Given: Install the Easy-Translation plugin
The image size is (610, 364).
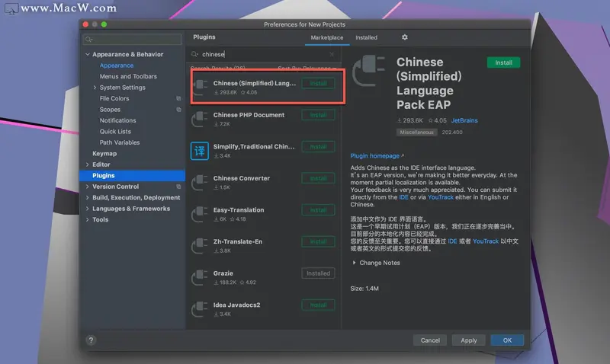Looking at the screenshot, I should click(318, 210).
